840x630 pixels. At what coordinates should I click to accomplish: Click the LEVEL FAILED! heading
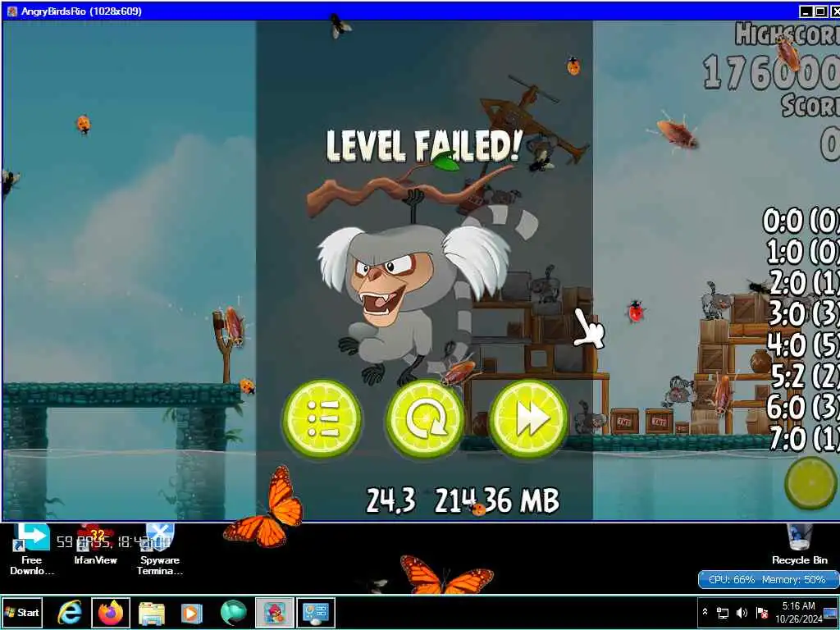tap(424, 146)
